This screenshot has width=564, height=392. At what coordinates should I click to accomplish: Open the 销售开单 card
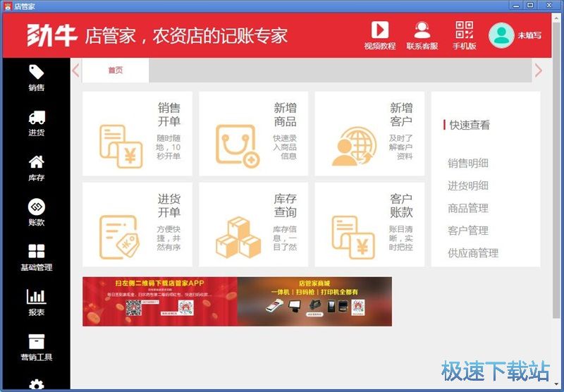(137, 134)
